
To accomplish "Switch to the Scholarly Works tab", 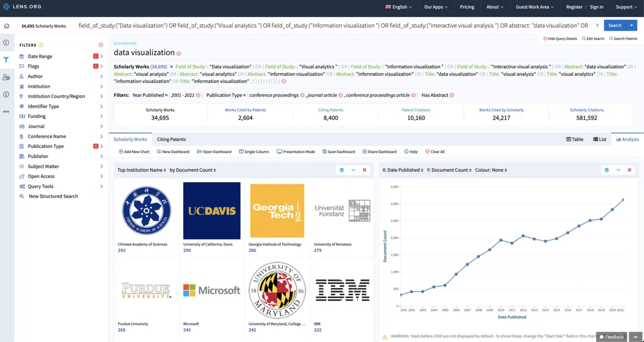I will 130,139.
